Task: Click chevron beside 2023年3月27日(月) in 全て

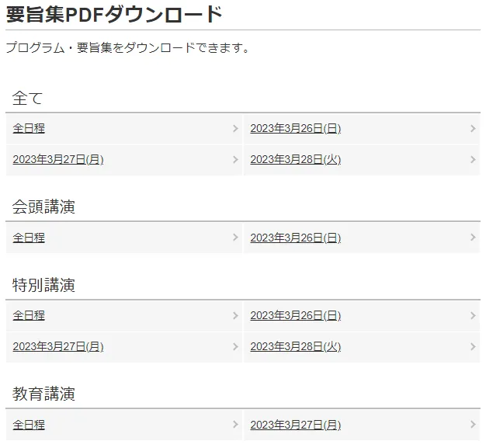Action: tap(235, 160)
